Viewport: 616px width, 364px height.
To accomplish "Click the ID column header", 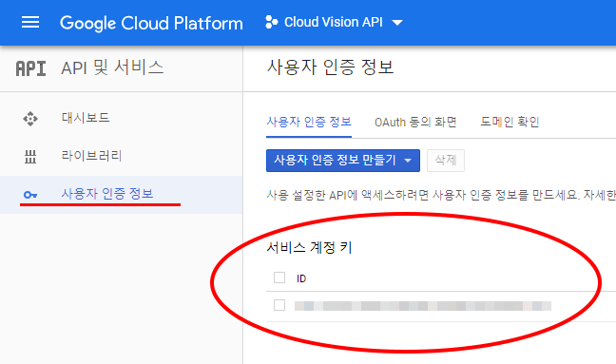I will 301,278.
